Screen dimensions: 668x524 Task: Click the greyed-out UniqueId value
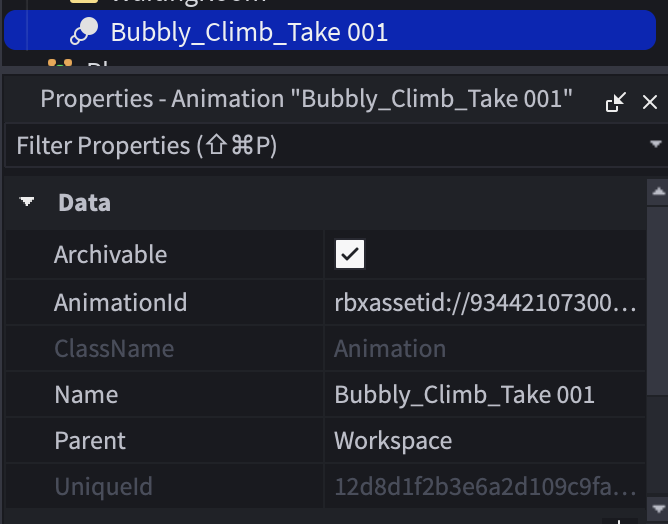point(485,487)
